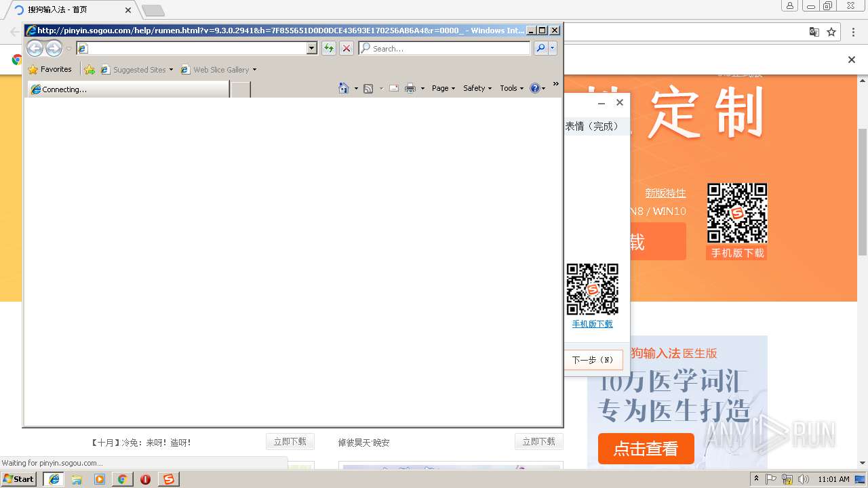Click the Chrome user profile icon
Screen dimensions: 868x488
(x=790, y=6)
